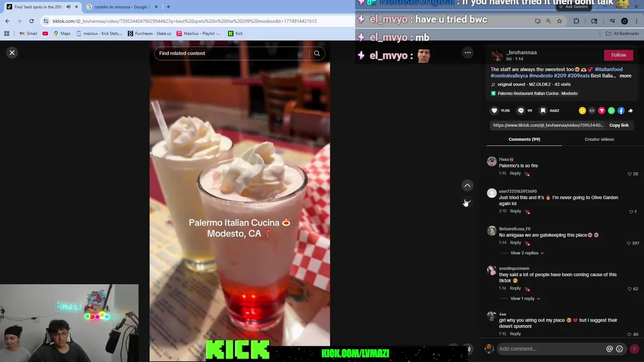Open the #centralvalleyca hashtag

[x=509, y=76]
